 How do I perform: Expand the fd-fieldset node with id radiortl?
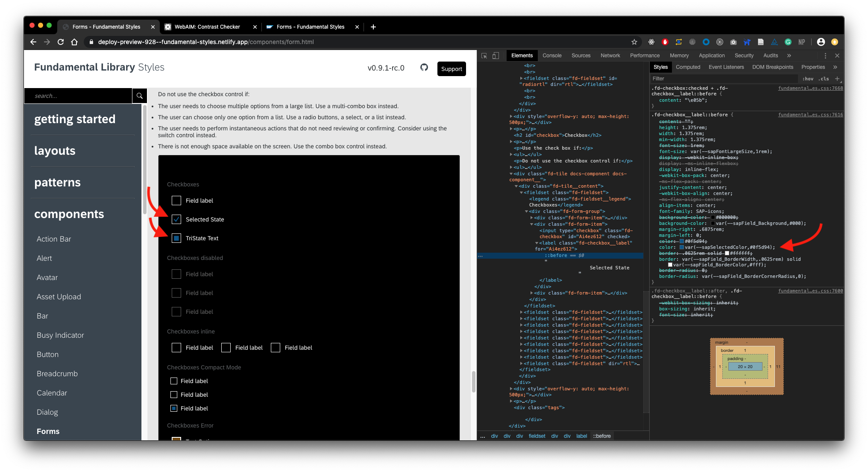522,78
